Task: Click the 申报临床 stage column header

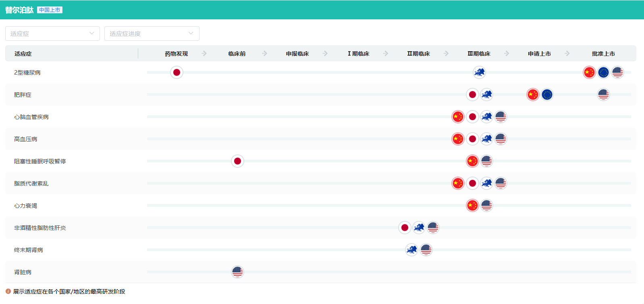Action: point(297,54)
